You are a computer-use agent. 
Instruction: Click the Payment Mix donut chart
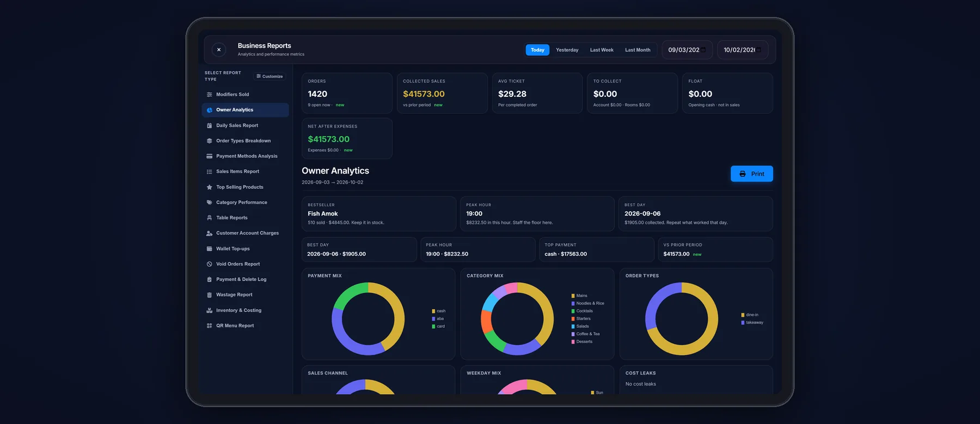[368, 319]
